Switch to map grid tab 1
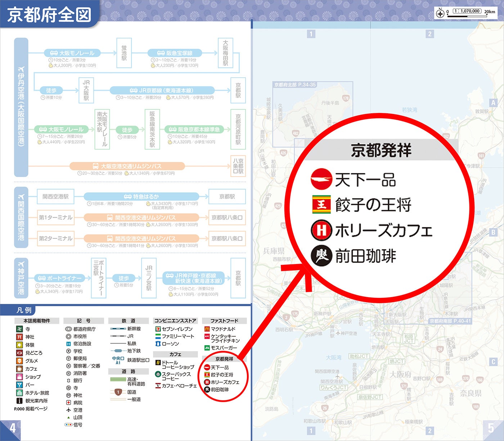The height and width of the screenshot is (441, 504). pos(311,34)
